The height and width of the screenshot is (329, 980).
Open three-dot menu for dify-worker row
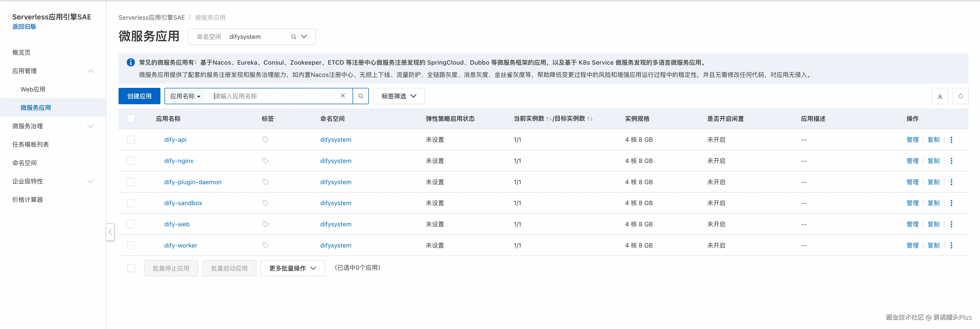[951, 245]
